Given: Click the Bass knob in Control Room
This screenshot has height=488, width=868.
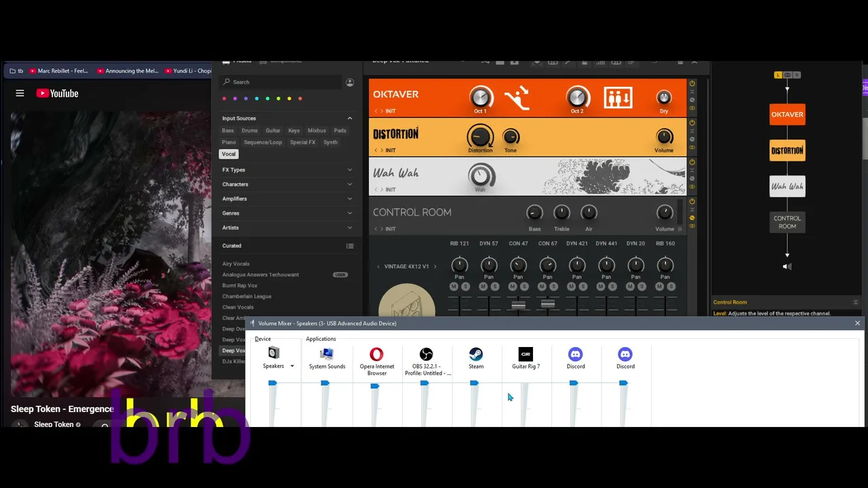Looking at the screenshot, I should [534, 213].
